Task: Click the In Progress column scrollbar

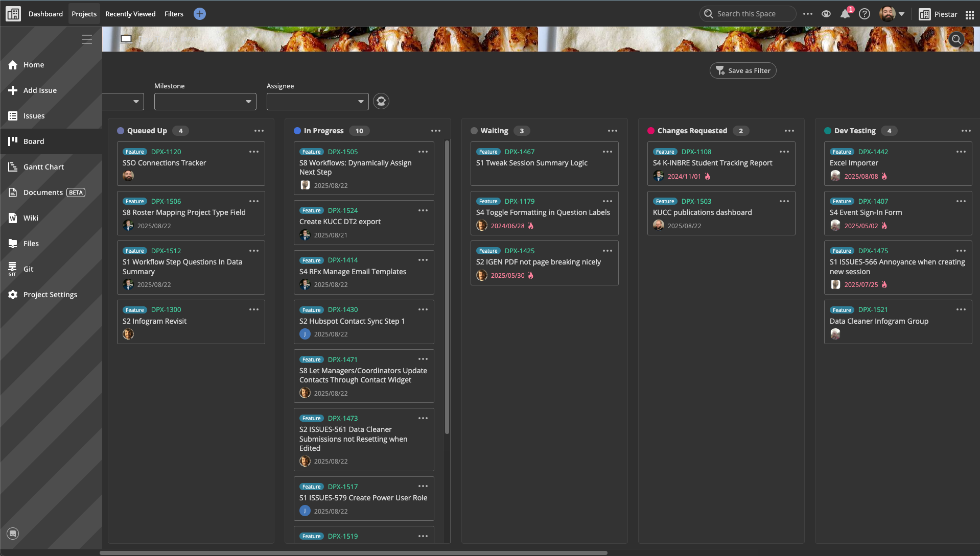Action: tap(447, 286)
